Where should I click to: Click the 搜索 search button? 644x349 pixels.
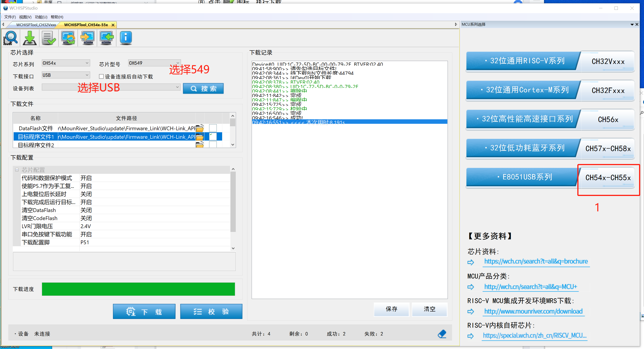(x=203, y=88)
